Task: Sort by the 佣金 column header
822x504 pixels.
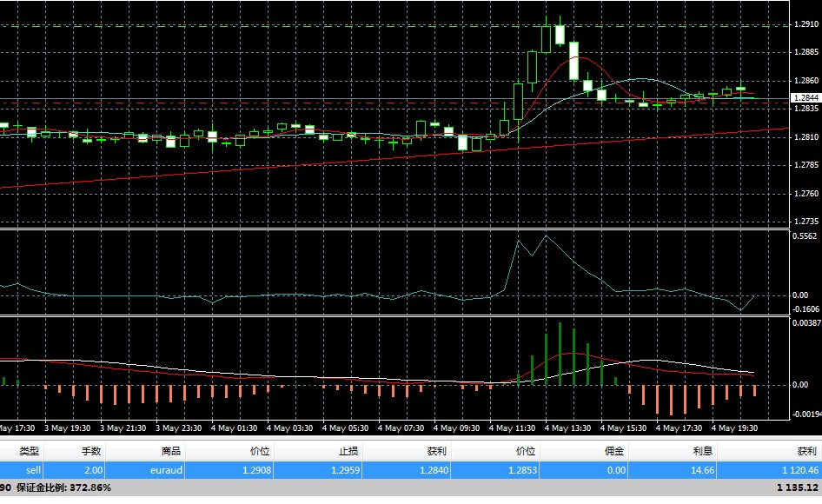Action: pyautogui.click(x=613, y=451)
